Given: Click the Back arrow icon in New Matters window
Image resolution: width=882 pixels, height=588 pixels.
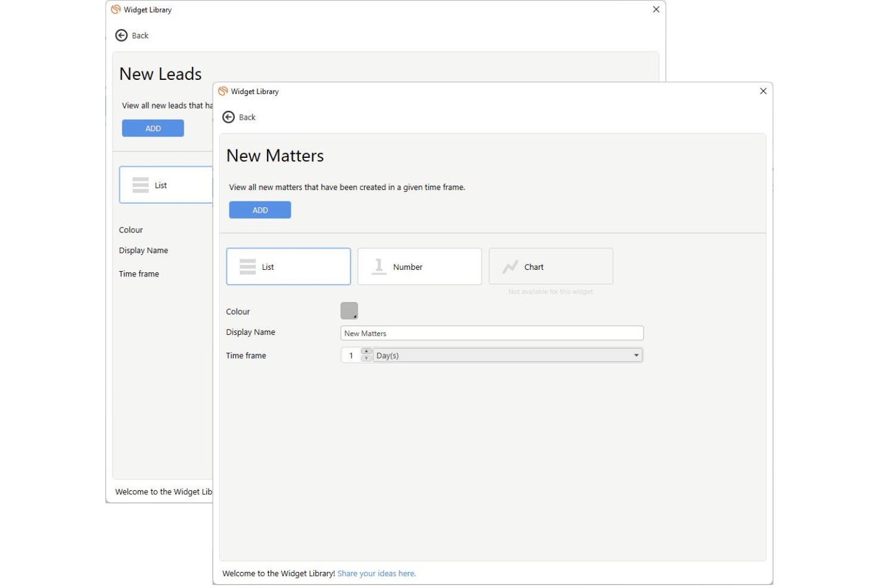Looking at the screenshot, I should pos(228,117).
